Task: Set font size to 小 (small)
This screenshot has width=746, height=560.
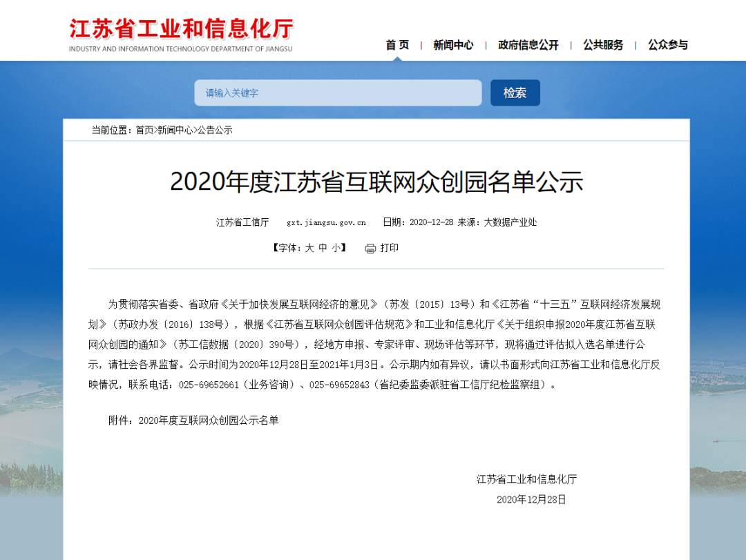Action: pos(335,248)
